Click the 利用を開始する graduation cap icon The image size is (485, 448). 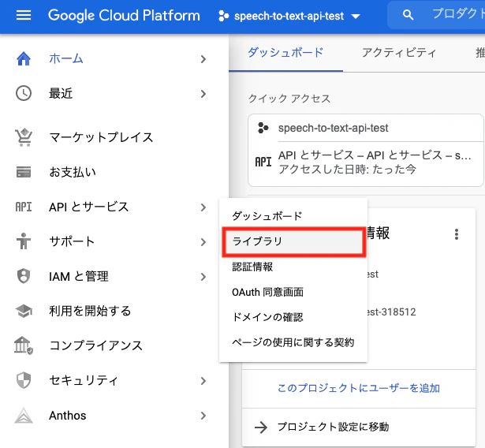[24, 311]
